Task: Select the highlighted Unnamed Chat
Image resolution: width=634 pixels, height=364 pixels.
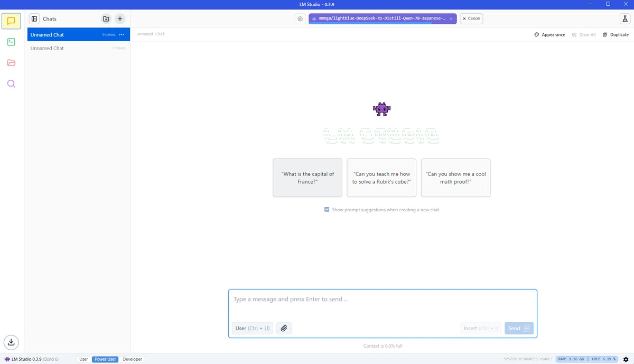Action: tap(79, 34)
